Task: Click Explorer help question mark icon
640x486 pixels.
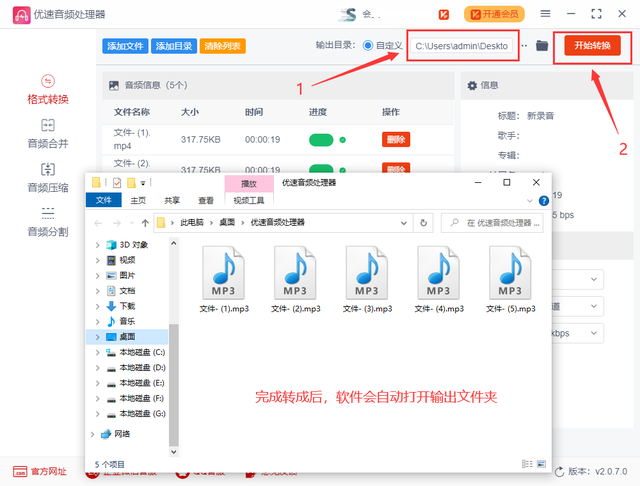Action: point(544,201)
